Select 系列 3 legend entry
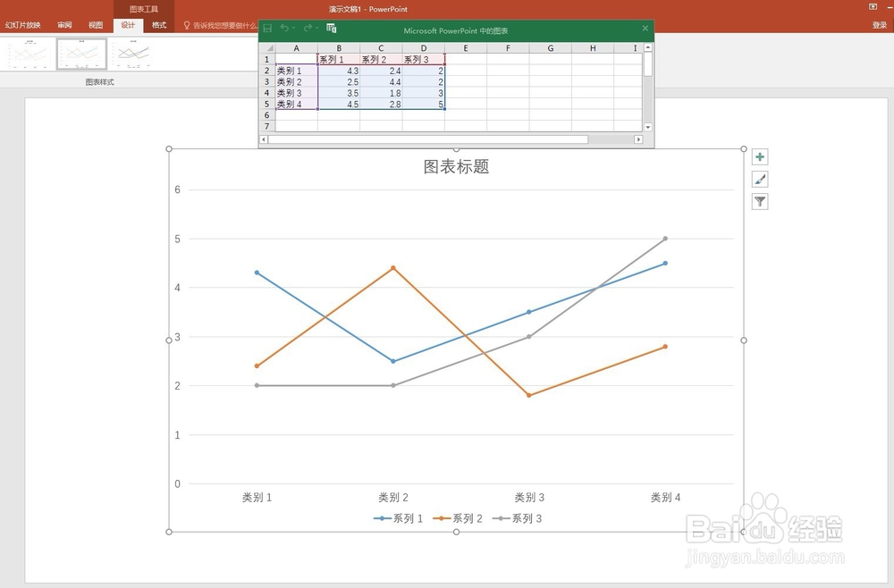 pos(517,518)
